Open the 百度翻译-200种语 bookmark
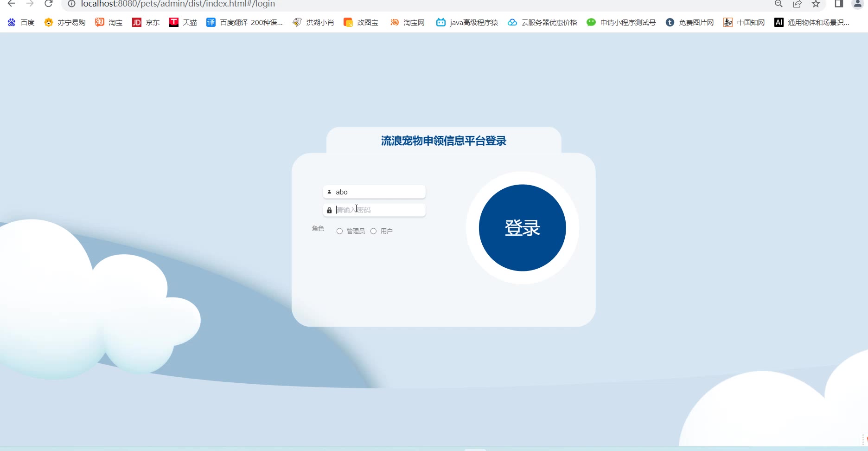 pos(244,22)
